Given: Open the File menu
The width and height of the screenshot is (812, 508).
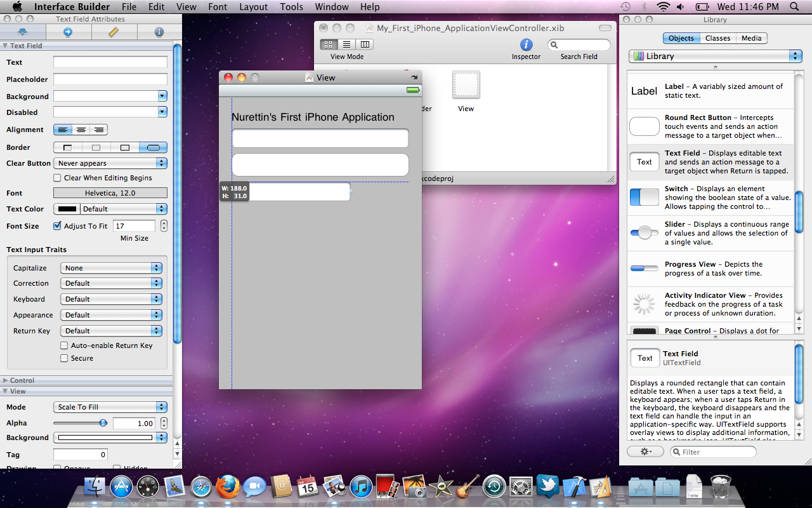Looking at the screenshot, I should (129, 7).
